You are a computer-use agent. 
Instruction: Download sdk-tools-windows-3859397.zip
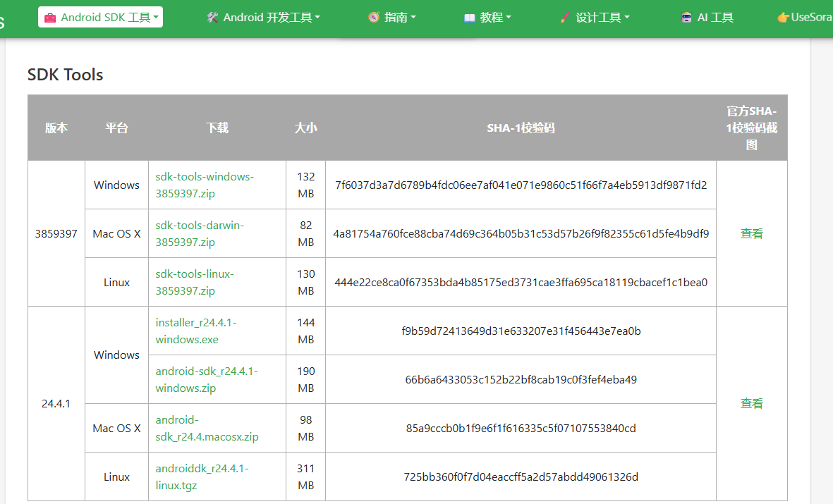pos(205,185)
